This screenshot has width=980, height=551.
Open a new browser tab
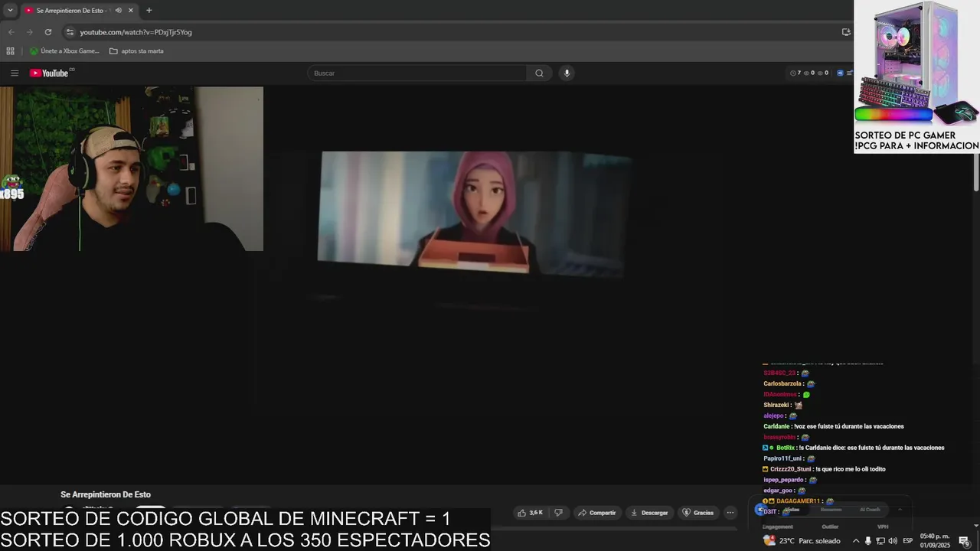point(149,10)
